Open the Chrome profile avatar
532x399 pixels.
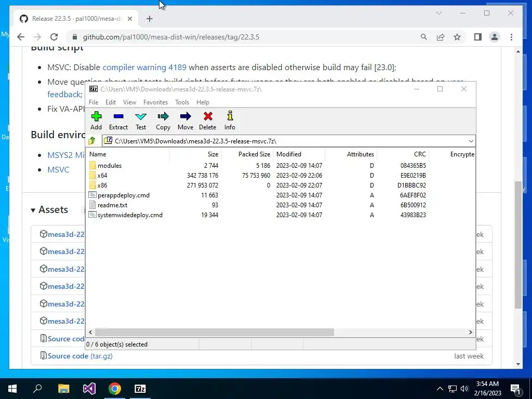click(495, 37)
